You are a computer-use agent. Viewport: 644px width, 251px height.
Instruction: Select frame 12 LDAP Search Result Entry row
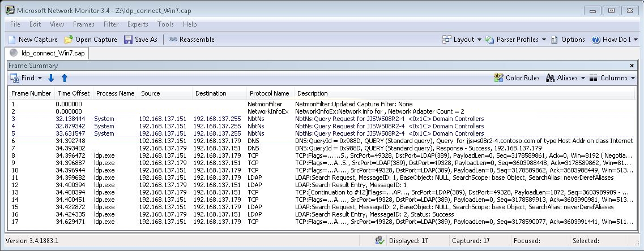coord(322,185)
